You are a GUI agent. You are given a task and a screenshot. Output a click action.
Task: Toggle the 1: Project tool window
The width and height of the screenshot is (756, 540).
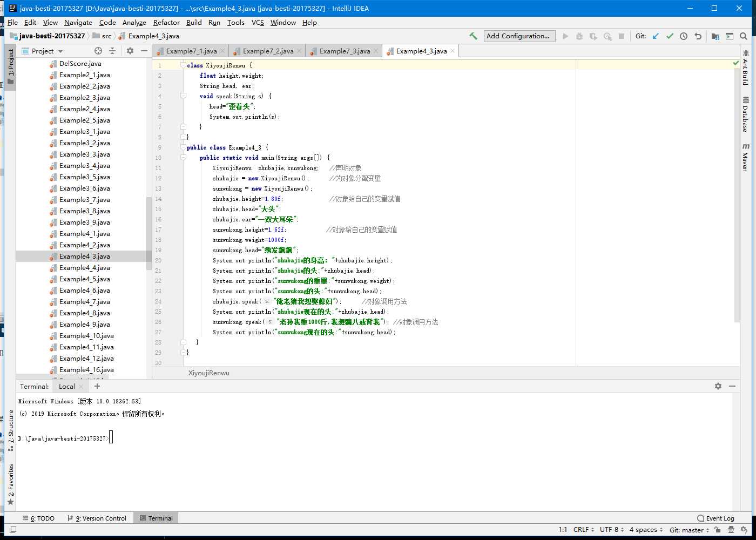click(10, 66)
